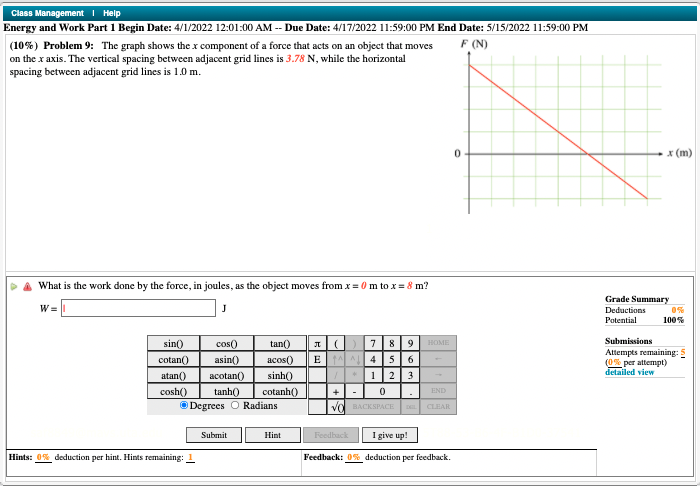The width and height of the screenshot is (700, 486).
Task: Click the minus sign keypad key
Action: 354,391
